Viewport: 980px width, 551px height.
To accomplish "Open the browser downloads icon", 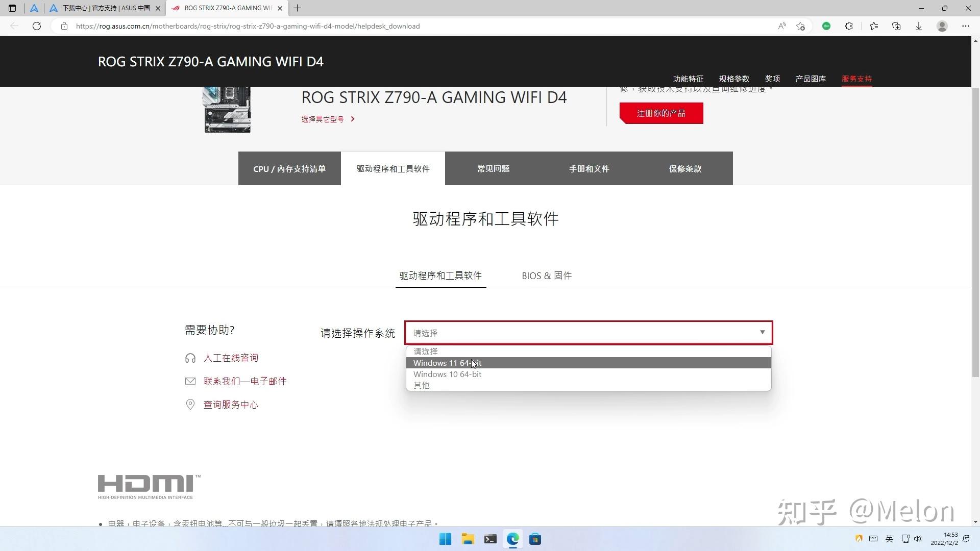I will tap(919, 26).
